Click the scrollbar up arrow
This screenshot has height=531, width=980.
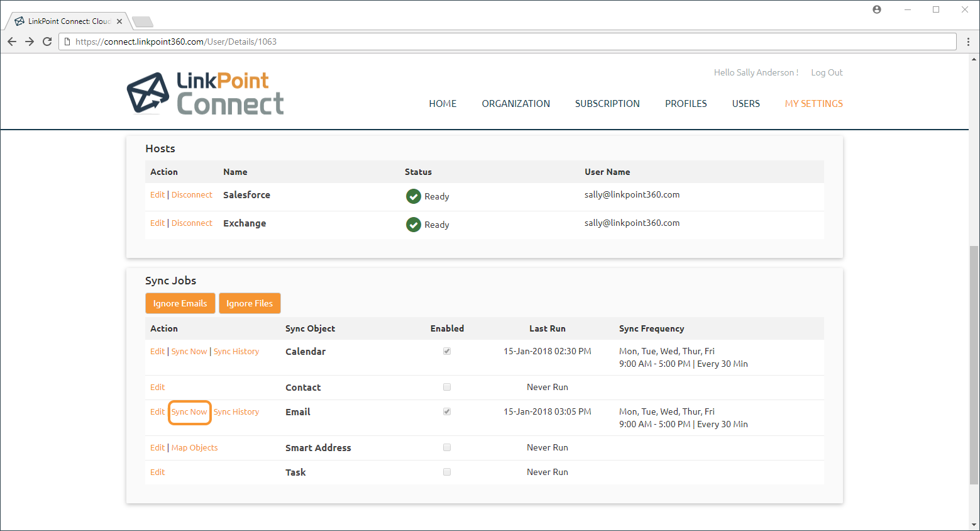(x=974, y=59)
